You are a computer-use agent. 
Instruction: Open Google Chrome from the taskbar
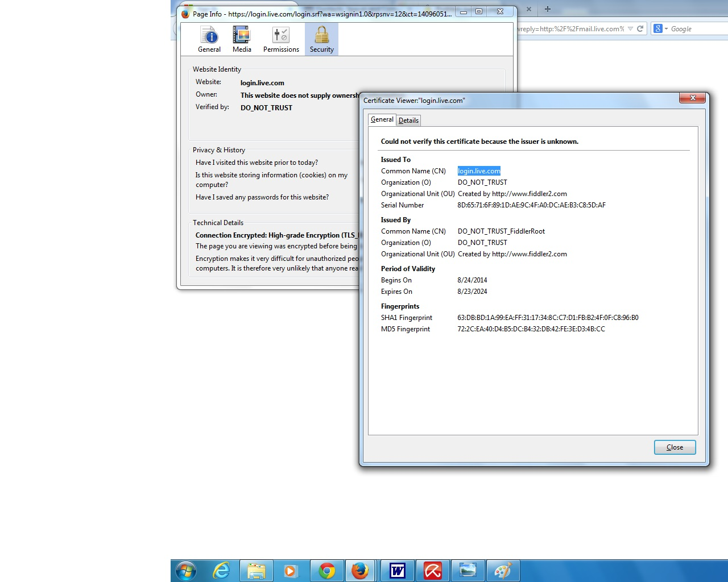[327, 571]
